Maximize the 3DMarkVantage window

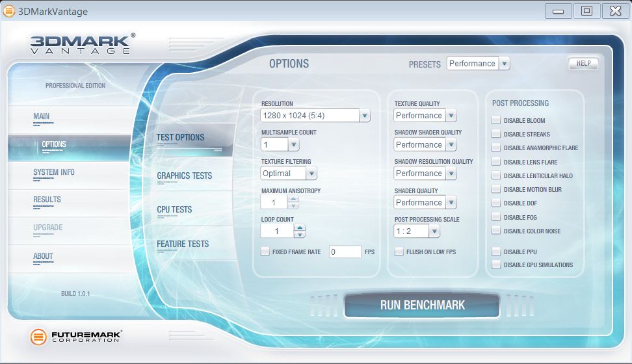[x=587, y=11]
